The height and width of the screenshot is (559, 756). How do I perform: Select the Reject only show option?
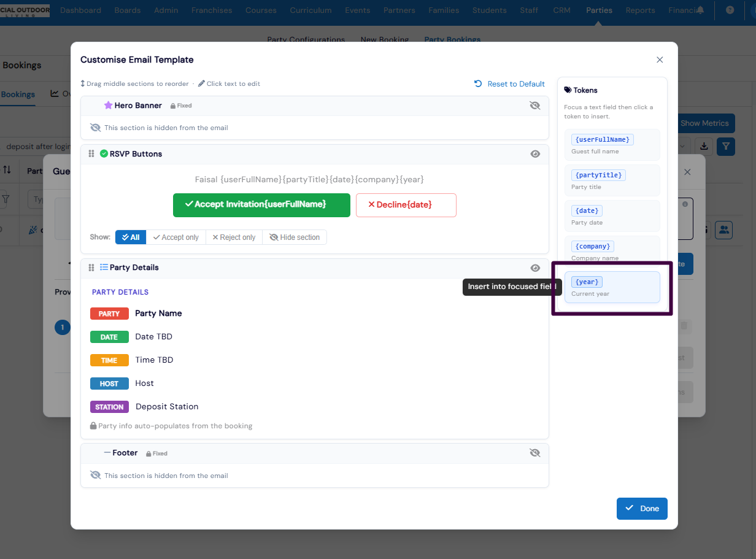(234, 237)
